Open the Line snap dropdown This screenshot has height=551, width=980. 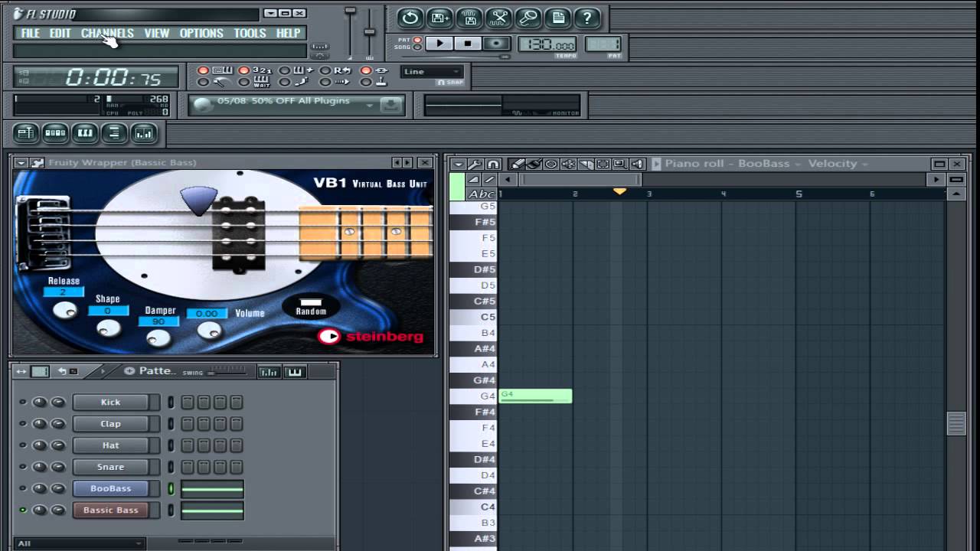pyautogui.click(x=431, y=72)
